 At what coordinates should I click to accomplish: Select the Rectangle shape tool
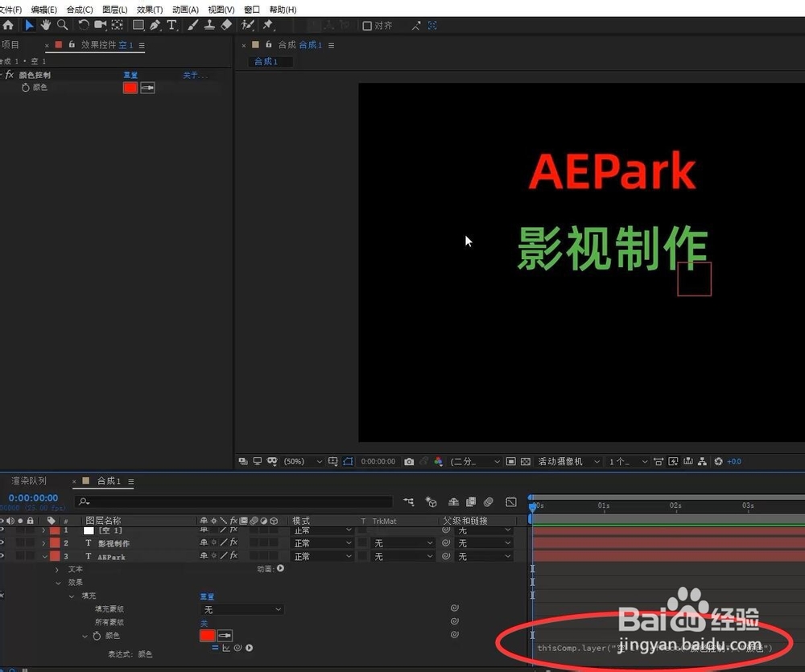pyautogui.click(x=138, y=25)
